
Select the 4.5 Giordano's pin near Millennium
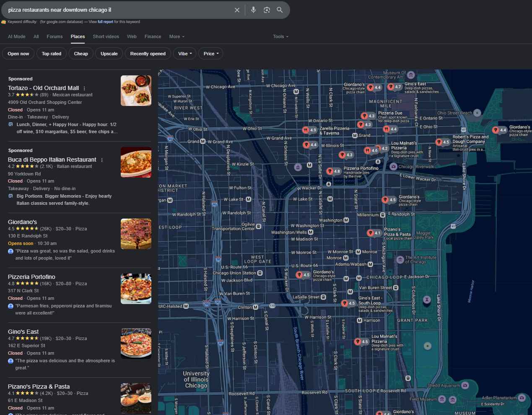pyautogui.click(x=389, y=200)
